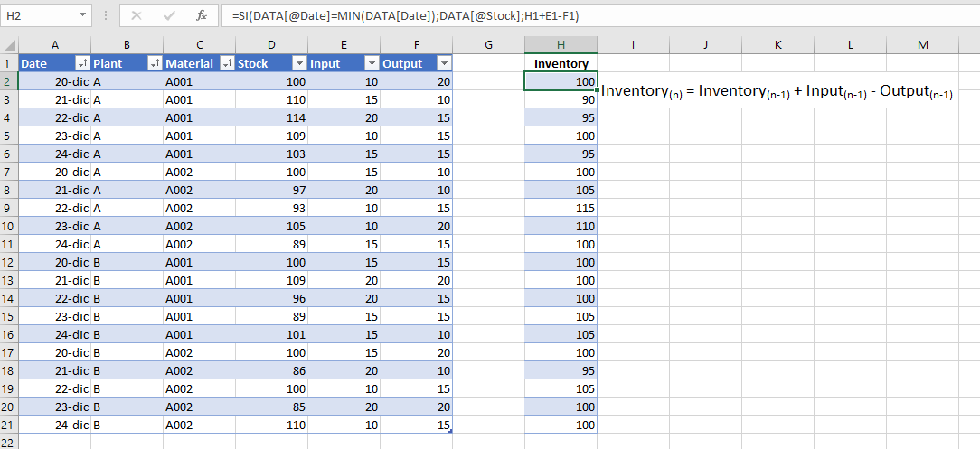The image size is (980, 449).
Task: Click the Date table header cell
Action: (x=55, y=64)
